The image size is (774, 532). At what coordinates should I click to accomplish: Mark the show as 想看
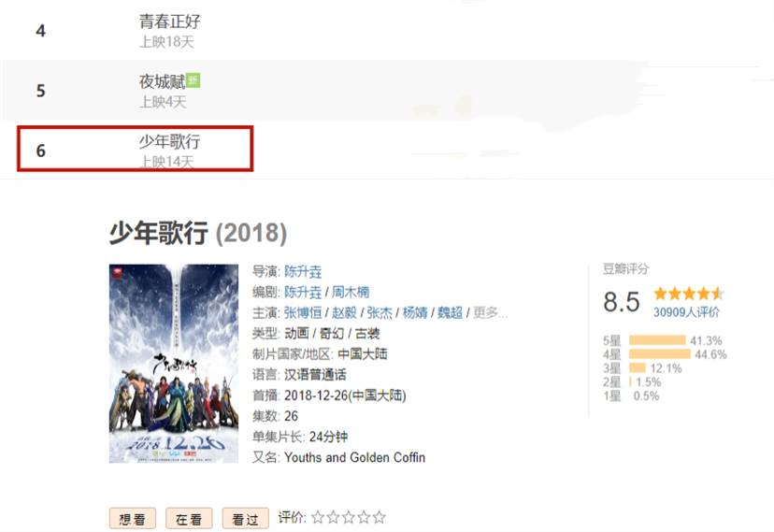click(x=133, y=518)
